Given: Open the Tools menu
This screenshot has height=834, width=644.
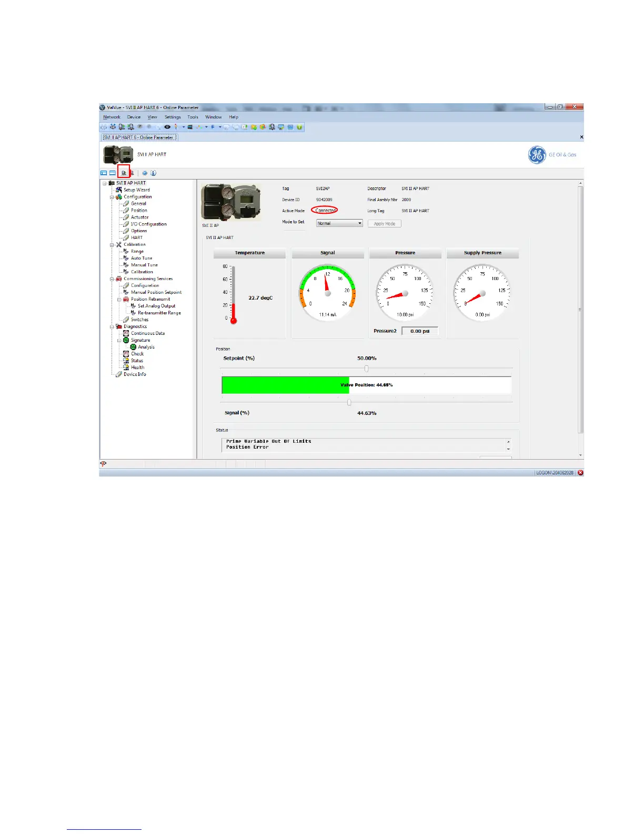Looking at the screenshot, I should (x=193, y=117).
